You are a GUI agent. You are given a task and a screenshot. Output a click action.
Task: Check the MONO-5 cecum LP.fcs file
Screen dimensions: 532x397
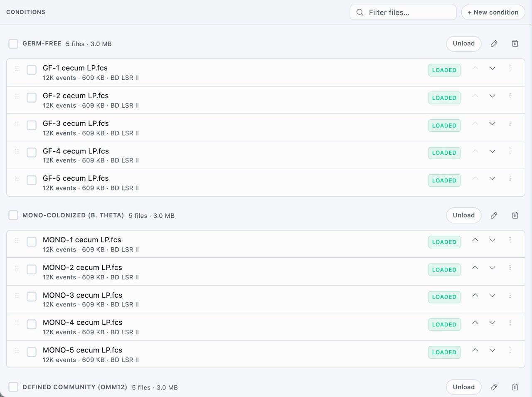pyautogui.click(x=32, y=352)
